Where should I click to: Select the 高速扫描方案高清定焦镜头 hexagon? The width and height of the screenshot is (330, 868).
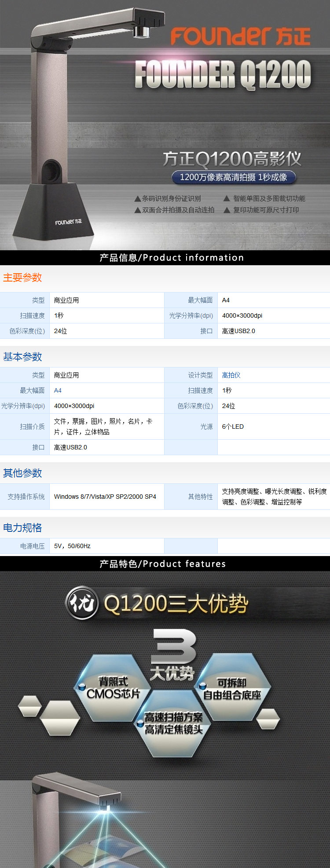coord(174,723)
